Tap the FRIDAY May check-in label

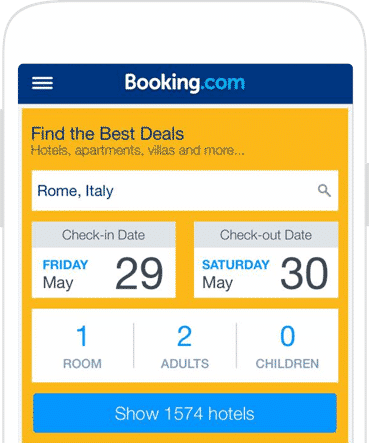65,274
